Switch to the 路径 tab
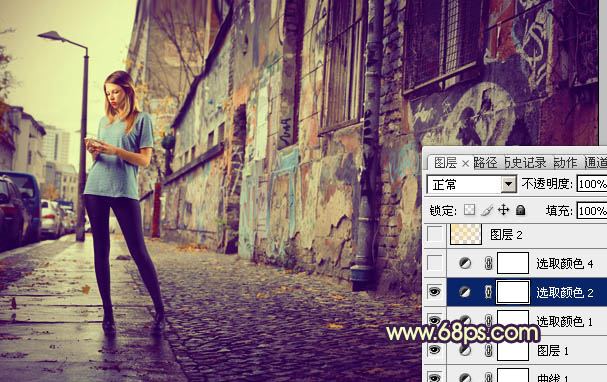 tap(485, 163)
